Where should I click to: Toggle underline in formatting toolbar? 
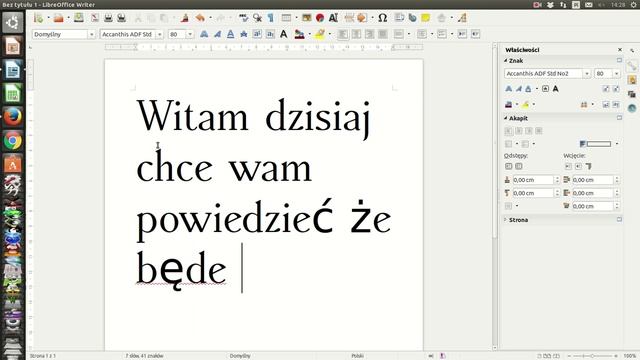tap(231, 34)
